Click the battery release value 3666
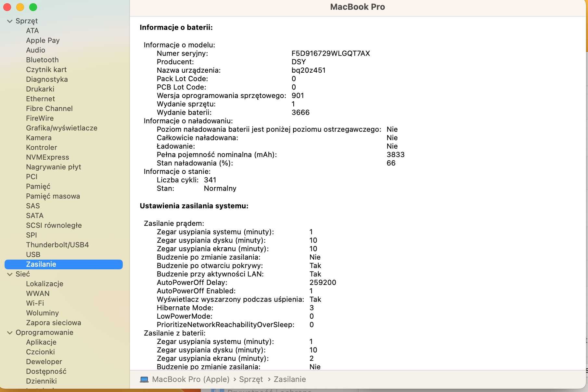588x392 pixels. click(300, 112)
